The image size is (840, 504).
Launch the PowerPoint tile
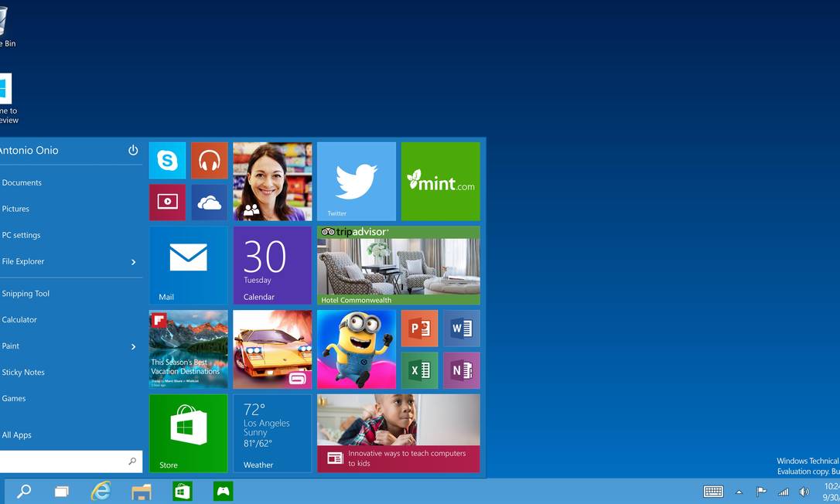point(419,329)
